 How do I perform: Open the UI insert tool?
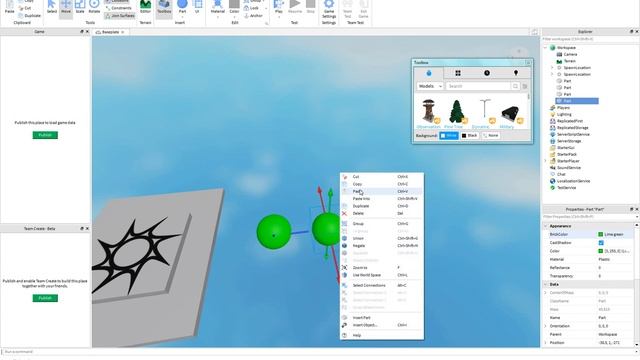(x=197, y=7)
